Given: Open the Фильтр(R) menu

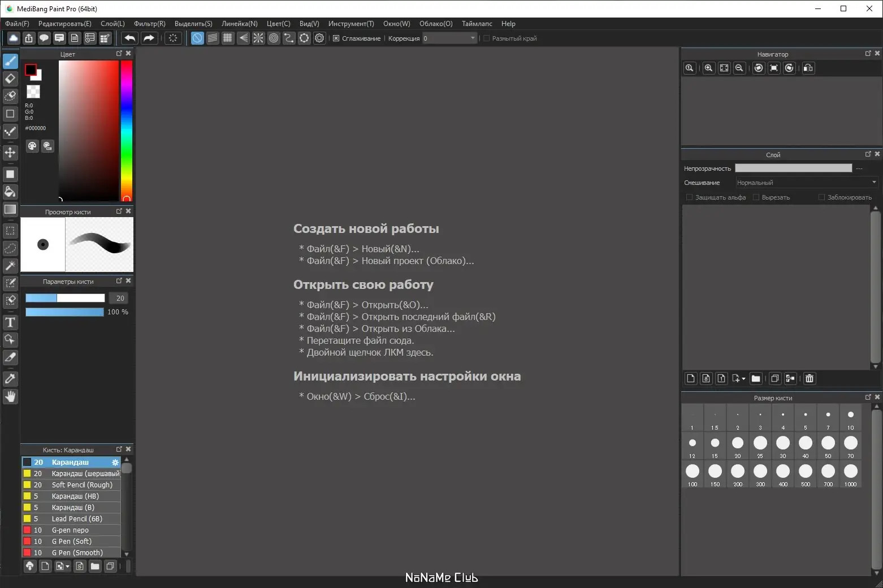Looking at the screenshot, I should point(150,24).
